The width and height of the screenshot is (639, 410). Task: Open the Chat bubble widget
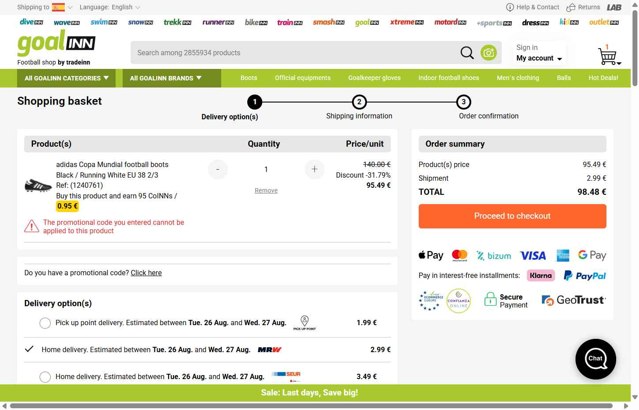(595, 359)
